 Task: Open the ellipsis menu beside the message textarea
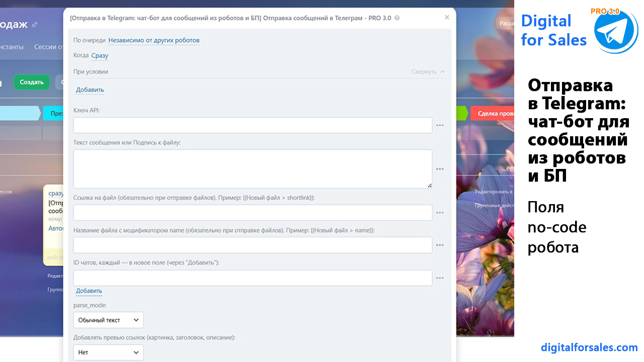(440, 169)
